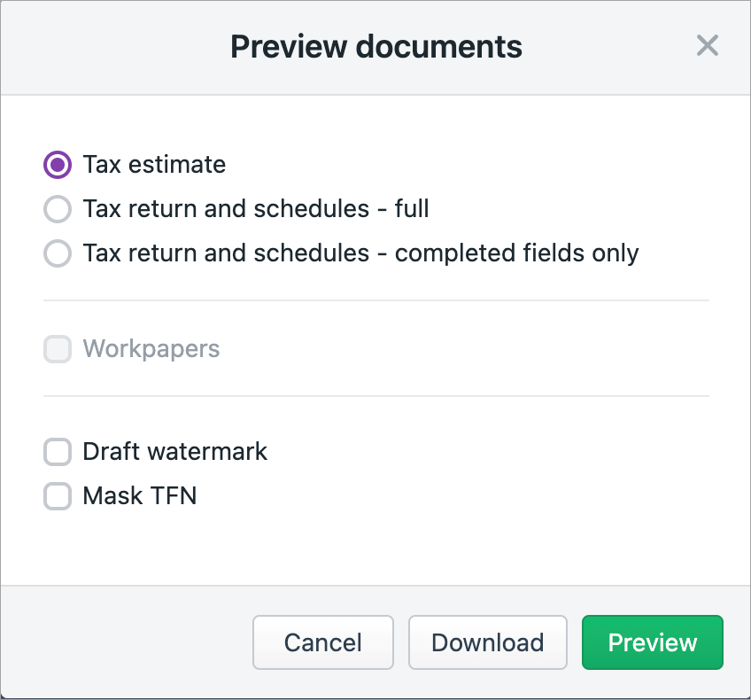Switch selection to the full schedules option

tap(57, 209)
